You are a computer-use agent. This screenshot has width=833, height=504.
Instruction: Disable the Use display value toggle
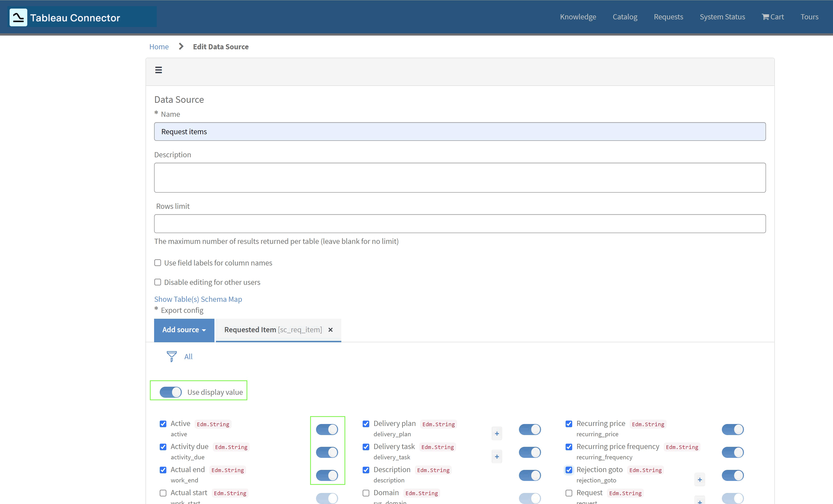coord(170,392)
